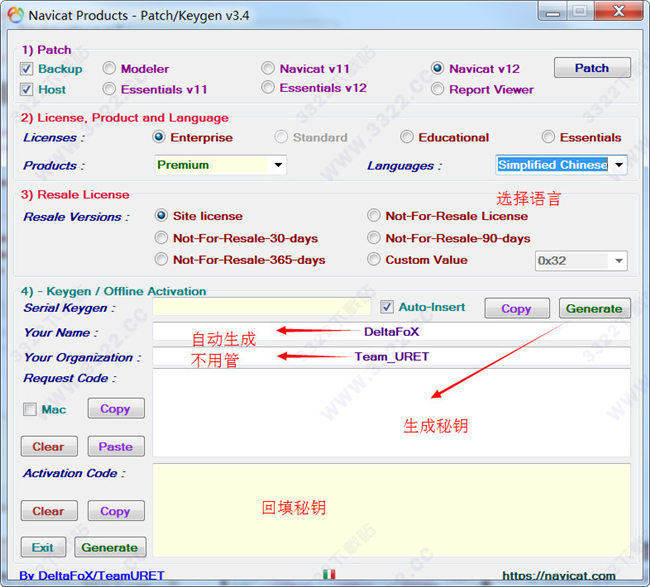This screenshot has height=587, width=650.
Task: Click the Your Name input field
Action: click(391, 332)
